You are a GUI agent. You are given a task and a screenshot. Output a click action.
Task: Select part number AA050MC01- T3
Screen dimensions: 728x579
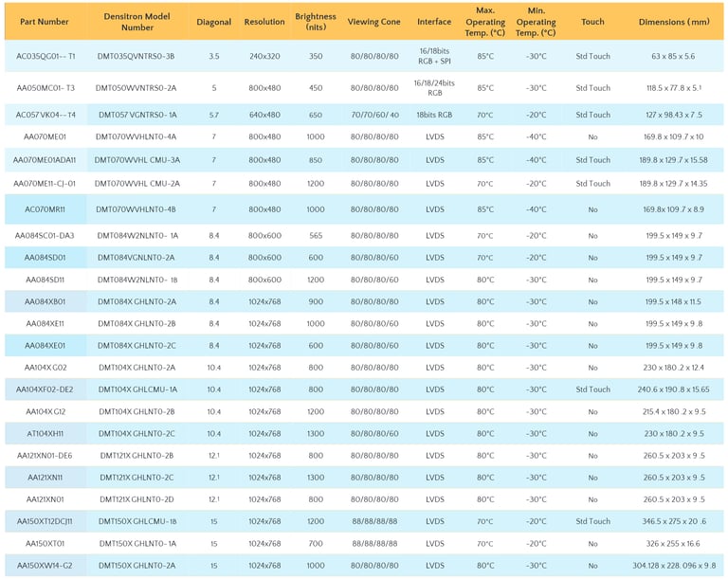45,88
